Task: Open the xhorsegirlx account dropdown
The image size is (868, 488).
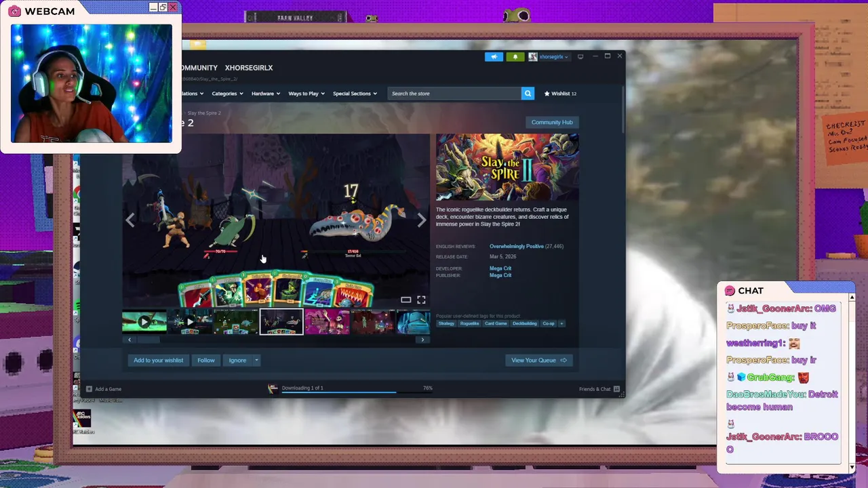Action: (x=549, y=57)
